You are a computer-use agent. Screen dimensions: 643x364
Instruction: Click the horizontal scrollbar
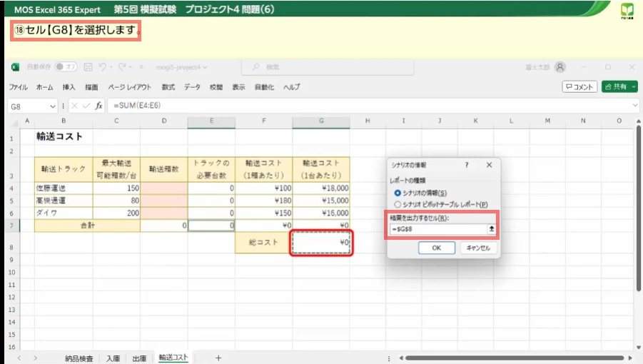[x=515, y=358]
